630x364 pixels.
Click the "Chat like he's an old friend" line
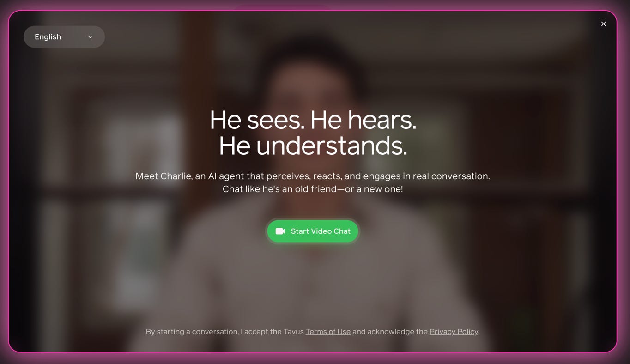[x=313, y=189]
